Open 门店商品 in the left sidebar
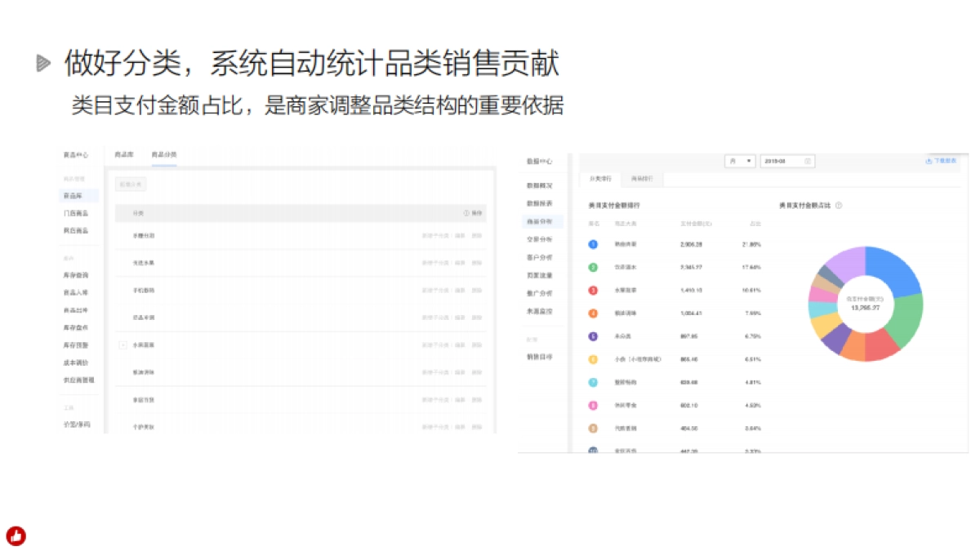This screenshot has height=551, width=980. [76, 213]
